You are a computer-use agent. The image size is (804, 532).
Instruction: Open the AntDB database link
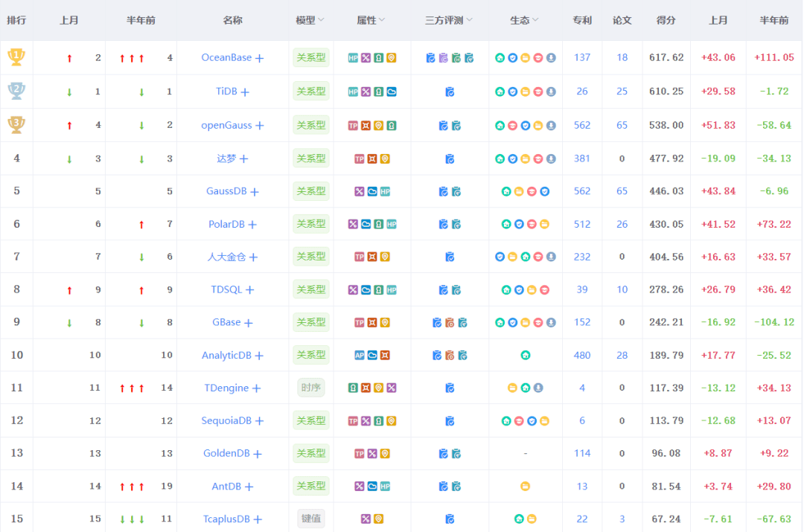coord(226,487)
